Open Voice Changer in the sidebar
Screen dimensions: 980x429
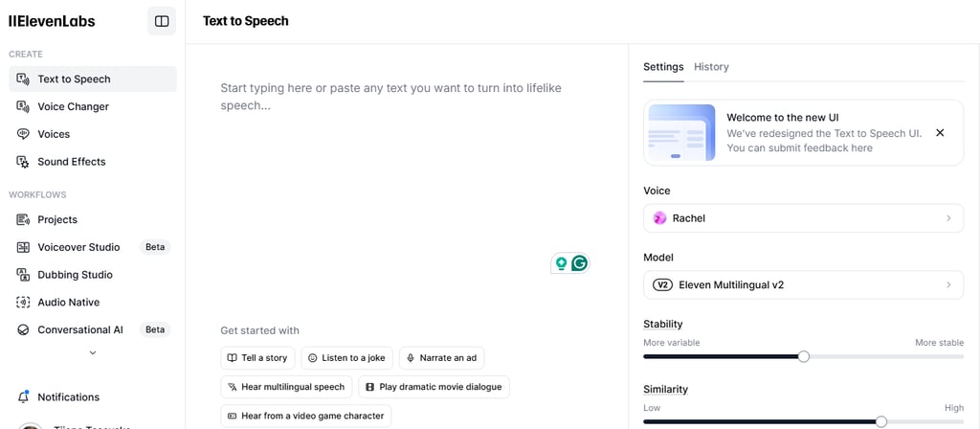tap(93, 106)
